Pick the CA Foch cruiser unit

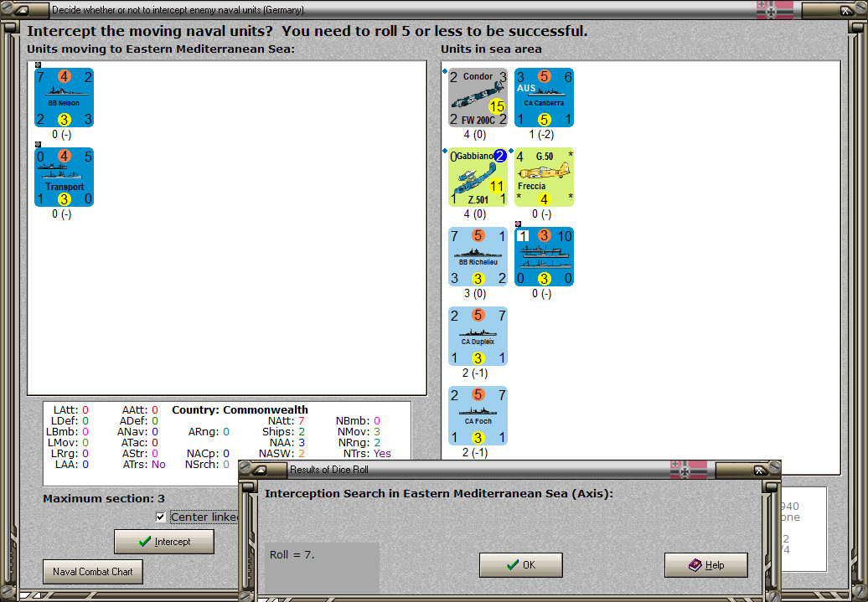(x=478, y=416)
